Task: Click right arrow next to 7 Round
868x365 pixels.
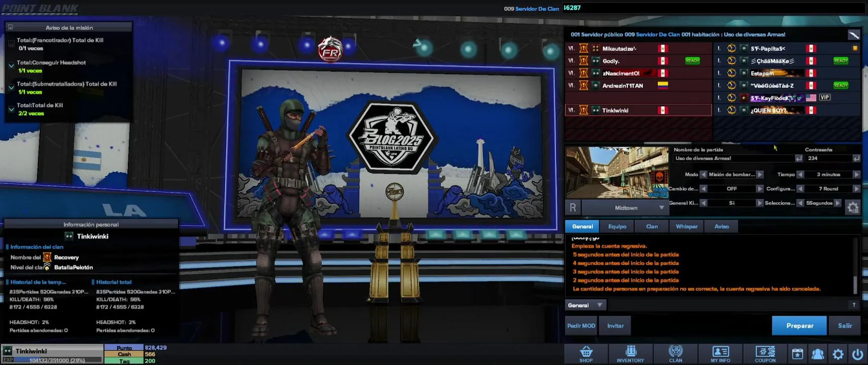Action: pyautogui.click(x=856, y=189)
